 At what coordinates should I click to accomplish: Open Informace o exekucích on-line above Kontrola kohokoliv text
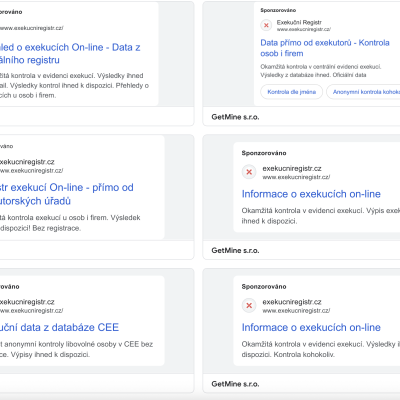pos(311,327)
